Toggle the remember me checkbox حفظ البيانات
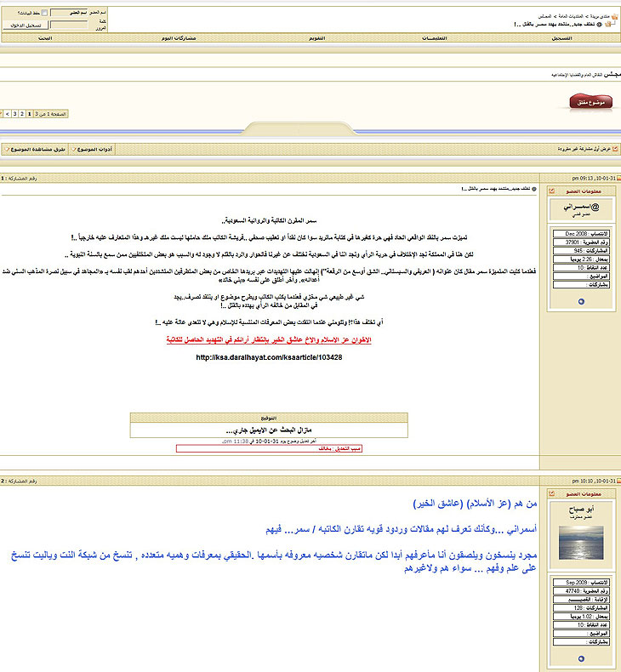Viewport: 621px width, 672px height. 44,13
